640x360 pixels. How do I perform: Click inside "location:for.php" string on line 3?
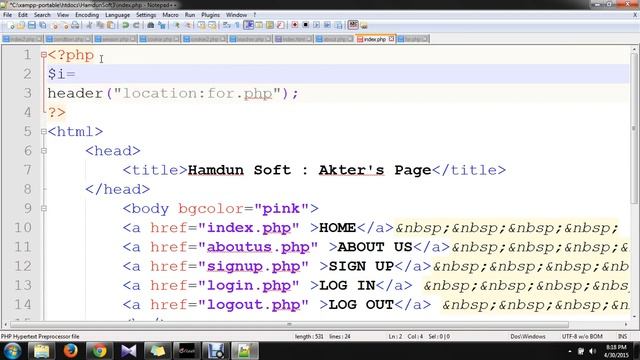198,93
